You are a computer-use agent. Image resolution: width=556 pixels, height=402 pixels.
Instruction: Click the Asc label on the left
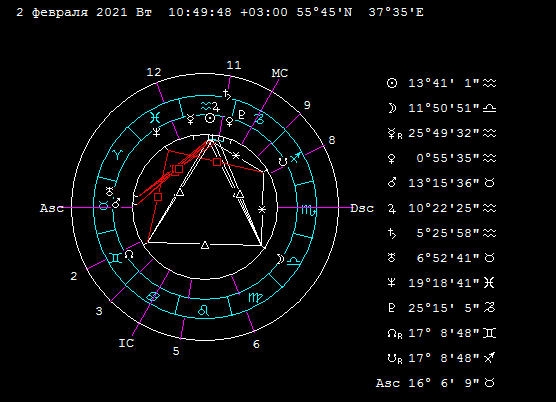tap(52, 208)
